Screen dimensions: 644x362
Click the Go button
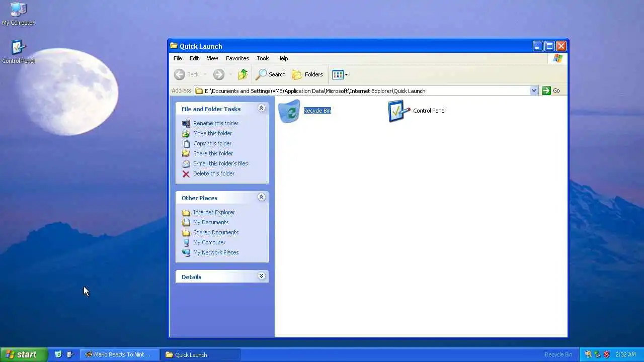tap(551, 90)
